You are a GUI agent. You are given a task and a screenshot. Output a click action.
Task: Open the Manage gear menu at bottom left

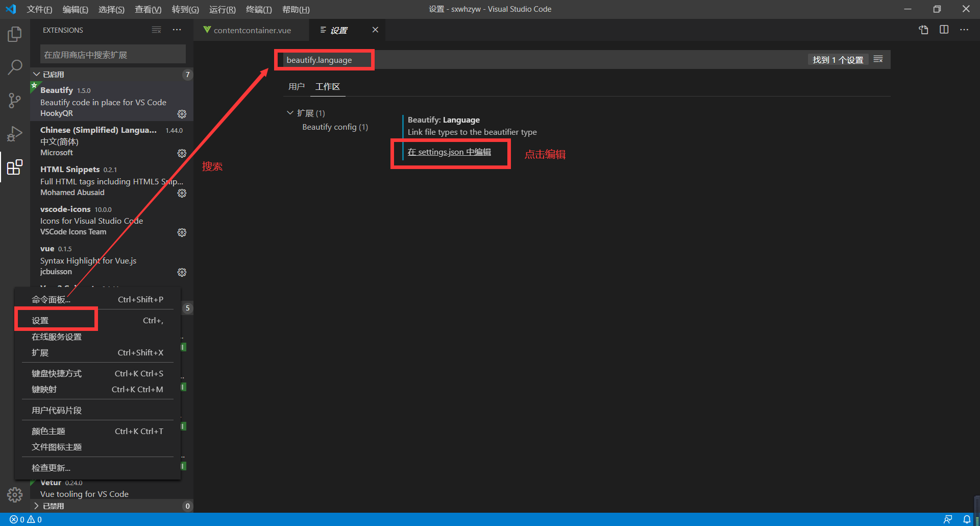pos(15,494)
